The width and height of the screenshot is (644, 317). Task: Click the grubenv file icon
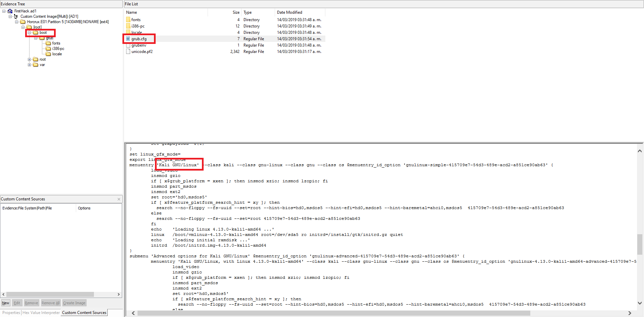tap(128, 45)
